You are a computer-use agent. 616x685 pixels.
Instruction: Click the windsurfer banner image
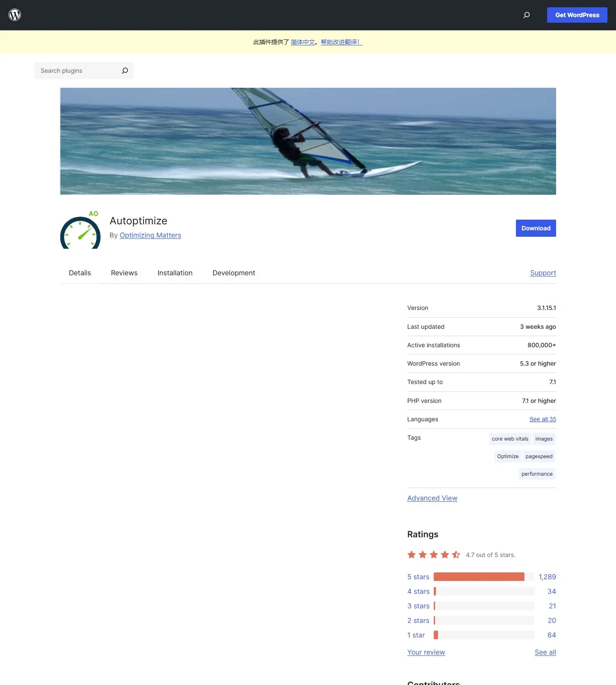[x=308, y=141]
